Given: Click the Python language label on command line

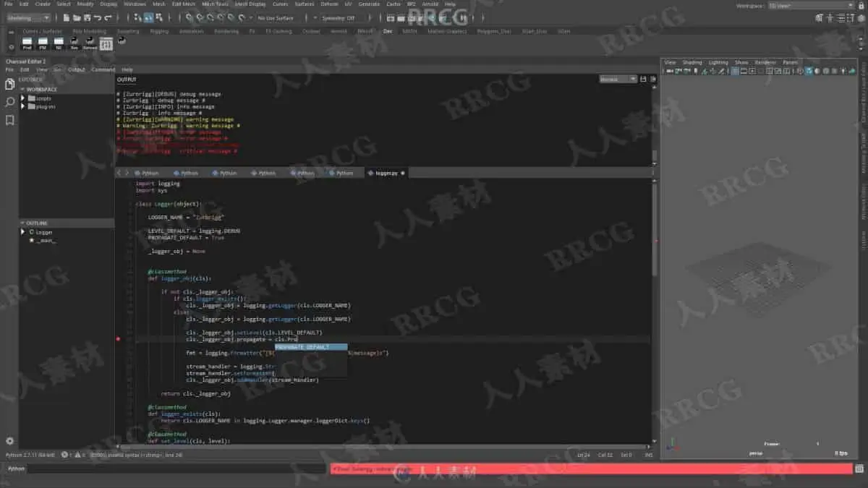Looking at the screenshot, I should tap(16, 468).
